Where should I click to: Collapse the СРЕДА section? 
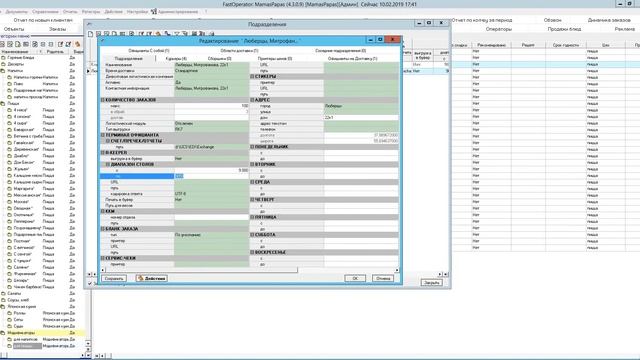coord(252,182)
